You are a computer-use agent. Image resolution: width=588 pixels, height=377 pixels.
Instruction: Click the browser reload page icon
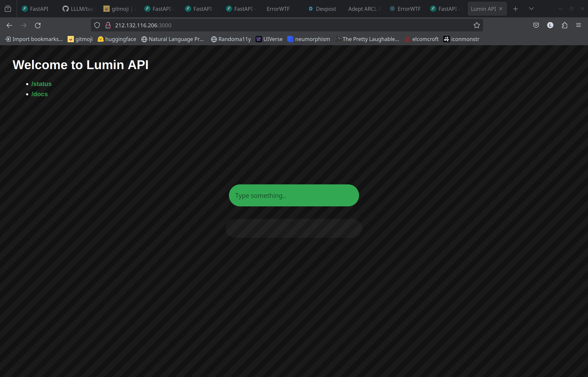point(38,25)
